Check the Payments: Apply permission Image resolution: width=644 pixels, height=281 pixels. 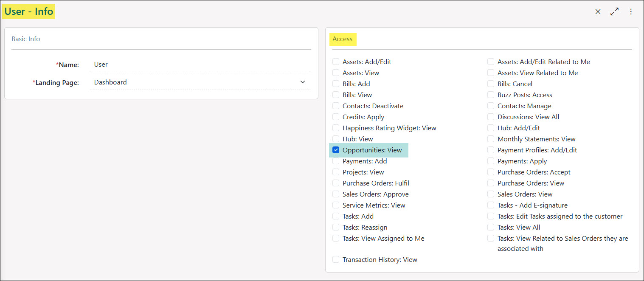[491, 161]
